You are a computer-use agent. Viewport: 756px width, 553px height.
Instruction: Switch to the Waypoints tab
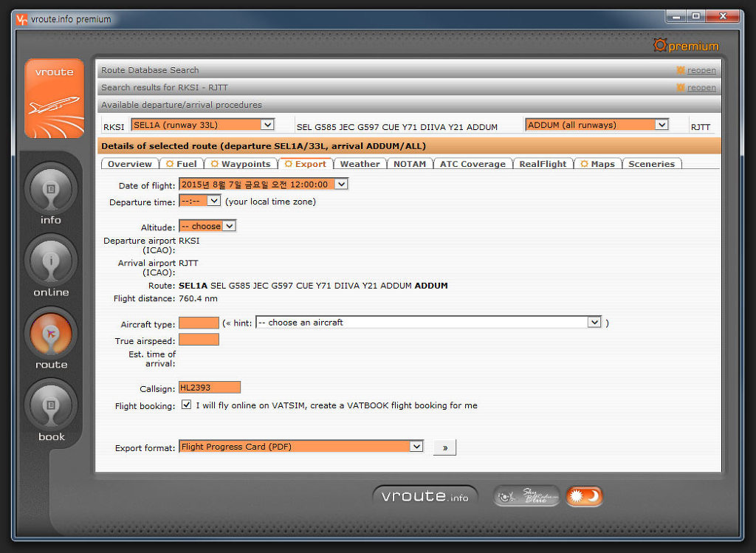(241, 164)
